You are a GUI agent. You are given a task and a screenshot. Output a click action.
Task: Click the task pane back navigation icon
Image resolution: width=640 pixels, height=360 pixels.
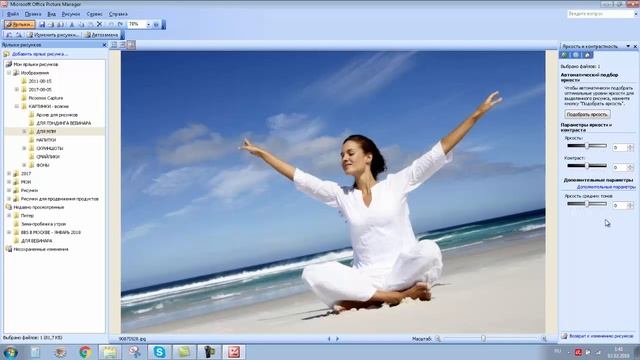click(x=564, y=55)
